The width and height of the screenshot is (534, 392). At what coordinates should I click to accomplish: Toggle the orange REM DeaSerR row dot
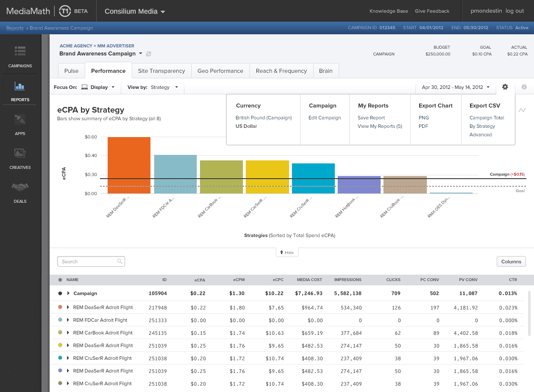tap(61, 307)
